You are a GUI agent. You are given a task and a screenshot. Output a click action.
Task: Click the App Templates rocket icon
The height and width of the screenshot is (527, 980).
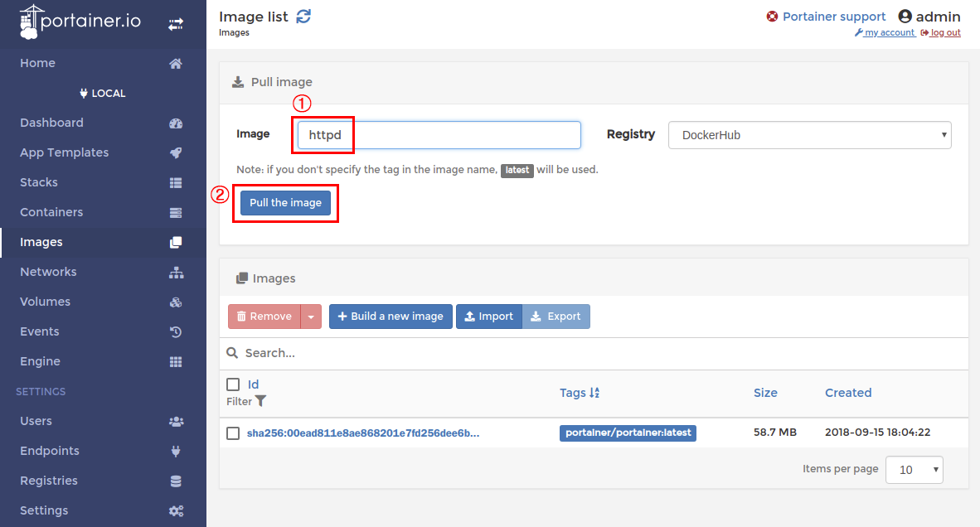coord(175,153)
